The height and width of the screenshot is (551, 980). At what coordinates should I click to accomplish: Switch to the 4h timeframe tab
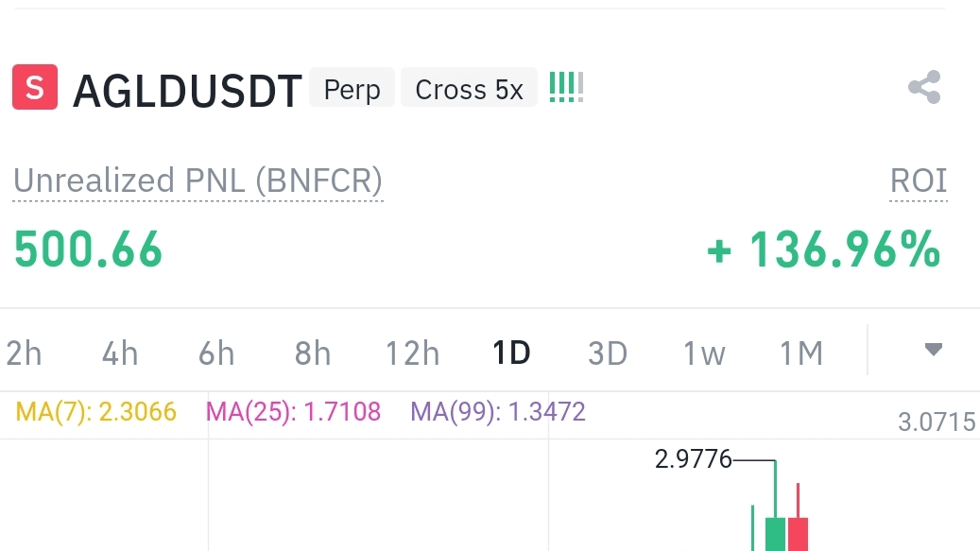coord(118,353)
